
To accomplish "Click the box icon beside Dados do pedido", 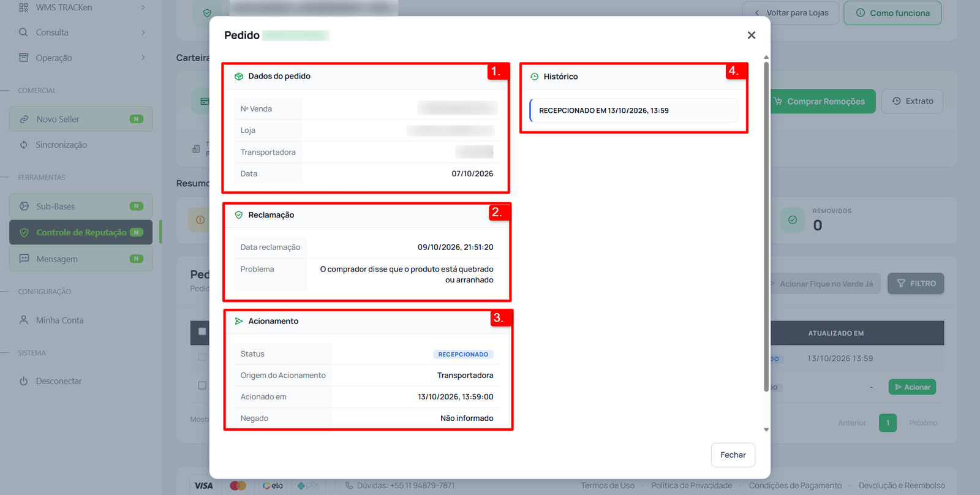I will (239, 77).
